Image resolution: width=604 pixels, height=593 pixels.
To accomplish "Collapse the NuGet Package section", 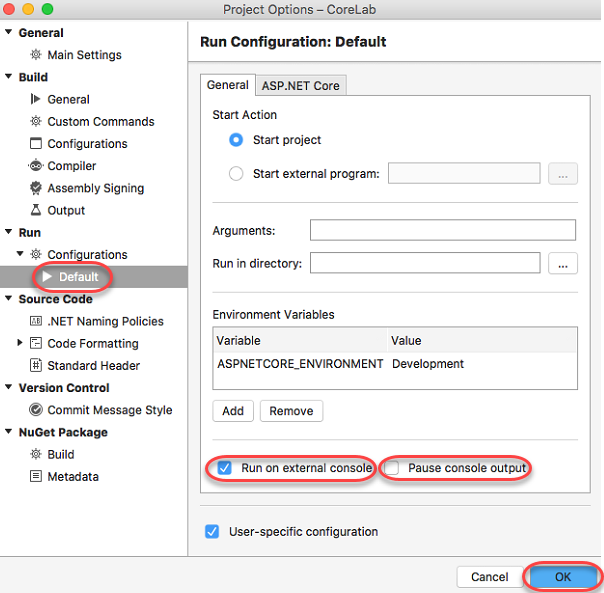I will pos(8,432).
